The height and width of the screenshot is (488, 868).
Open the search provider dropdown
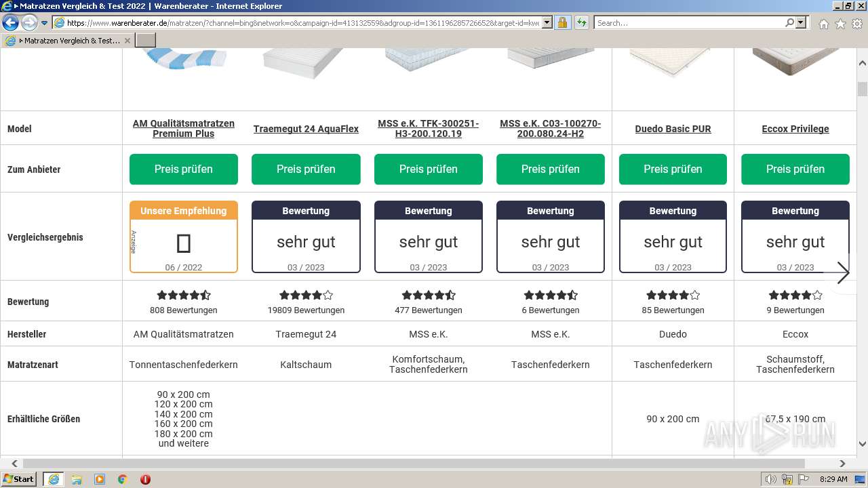coord(801,23)
